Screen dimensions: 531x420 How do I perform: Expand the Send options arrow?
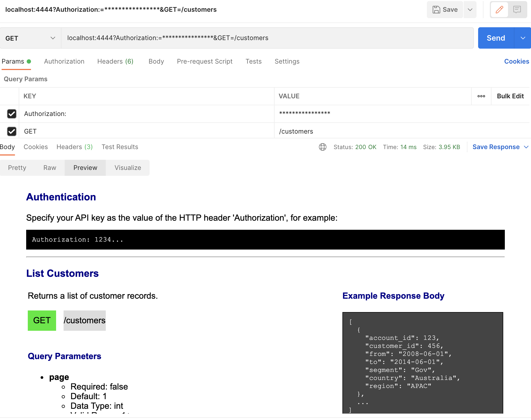[x=523, y=38]
